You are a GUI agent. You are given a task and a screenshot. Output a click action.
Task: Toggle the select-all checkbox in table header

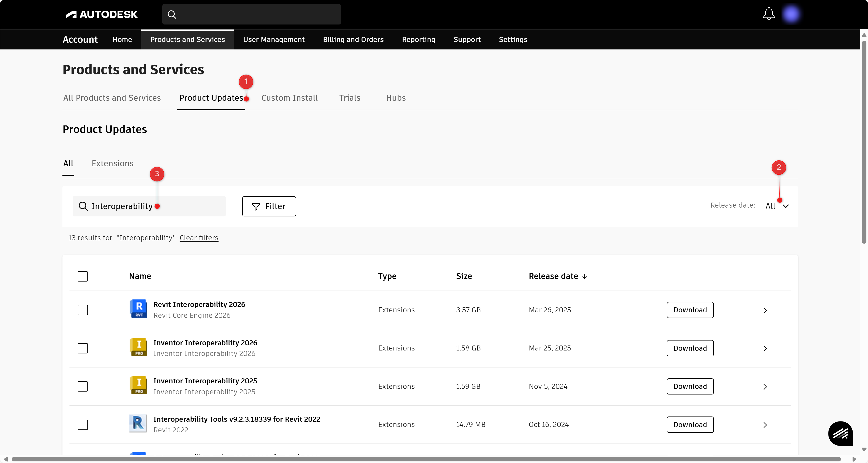pyautogui.click(x=83, y=276)
